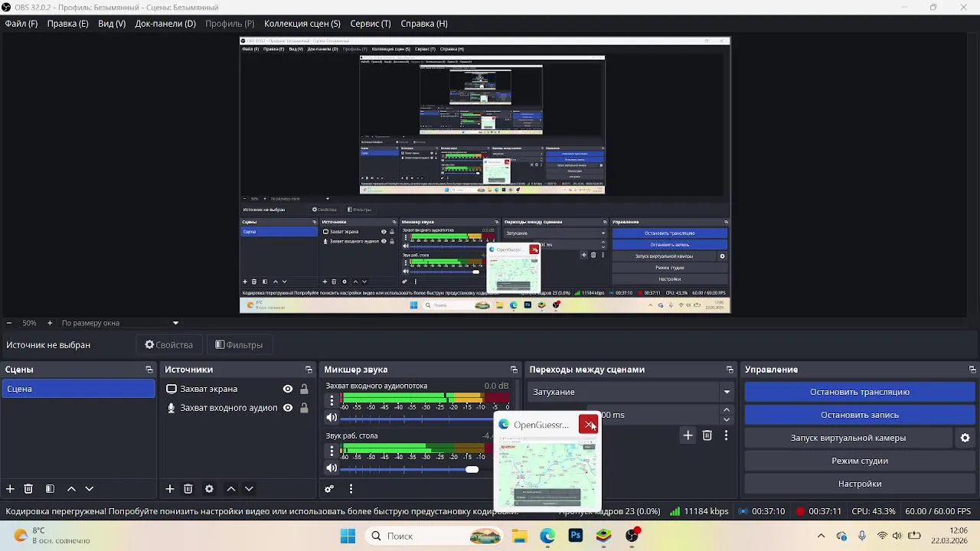Click Захват входного аудиопотока volume slider track
Image resolution: width=980 pixels, height=551 pixels.
(x=417, y=418)
